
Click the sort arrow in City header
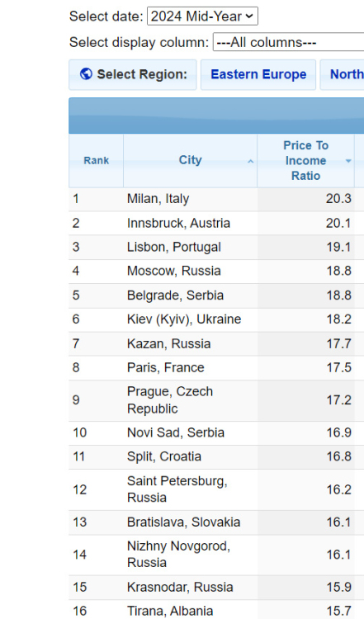point(250,162)
